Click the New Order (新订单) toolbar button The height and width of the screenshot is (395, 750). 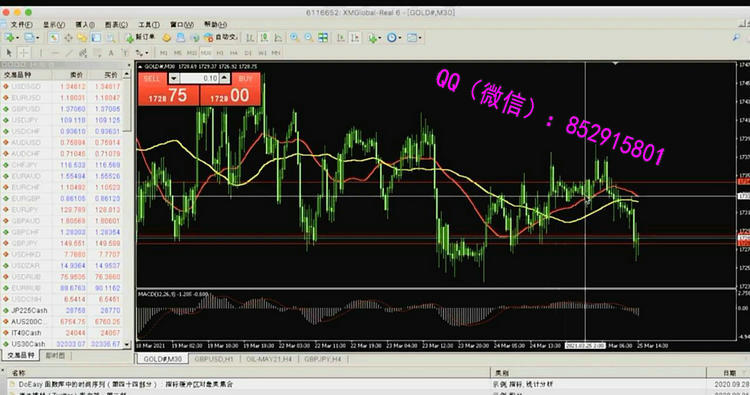pos(140,37)
